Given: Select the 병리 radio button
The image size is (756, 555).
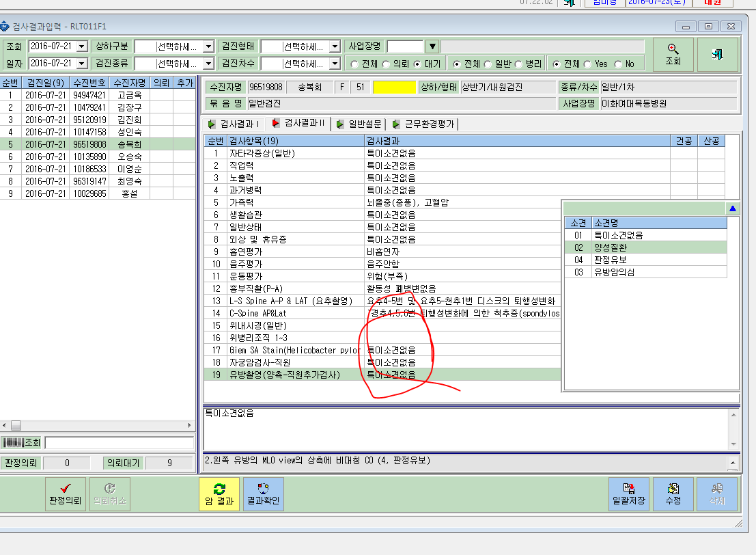Looking at the screenshot, I should click(518, 64).
